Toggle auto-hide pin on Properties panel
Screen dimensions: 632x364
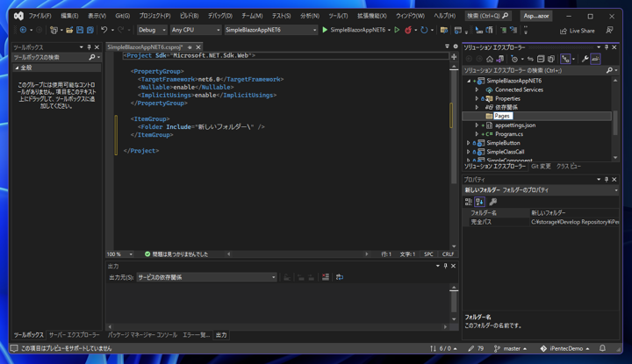click(x=607, y=179)
